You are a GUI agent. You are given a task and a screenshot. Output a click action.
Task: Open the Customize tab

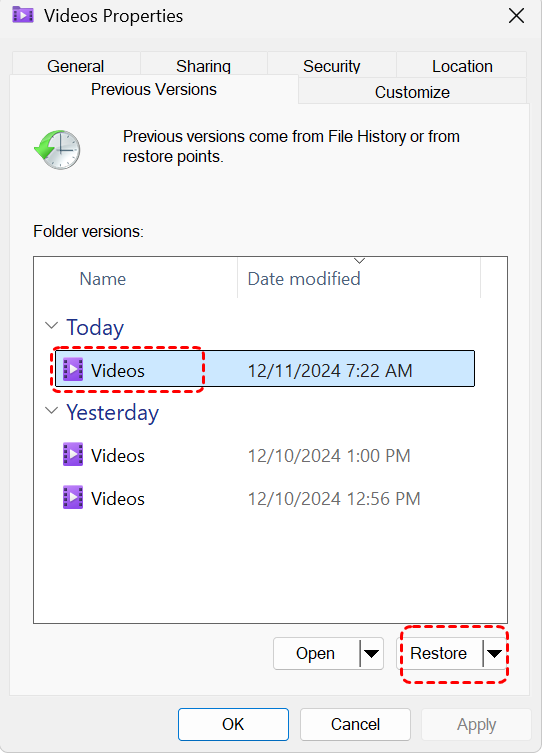[x=412, y=91]
